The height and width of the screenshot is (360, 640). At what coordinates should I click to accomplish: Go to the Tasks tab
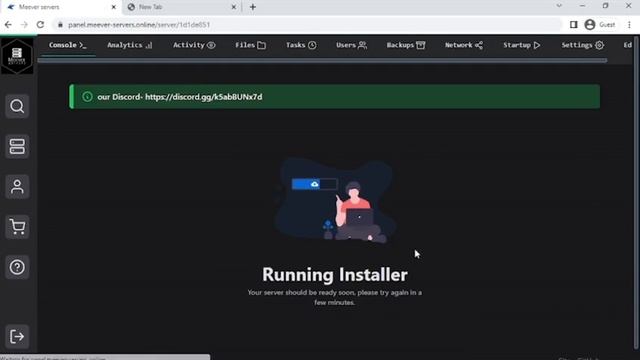point(301,45)
